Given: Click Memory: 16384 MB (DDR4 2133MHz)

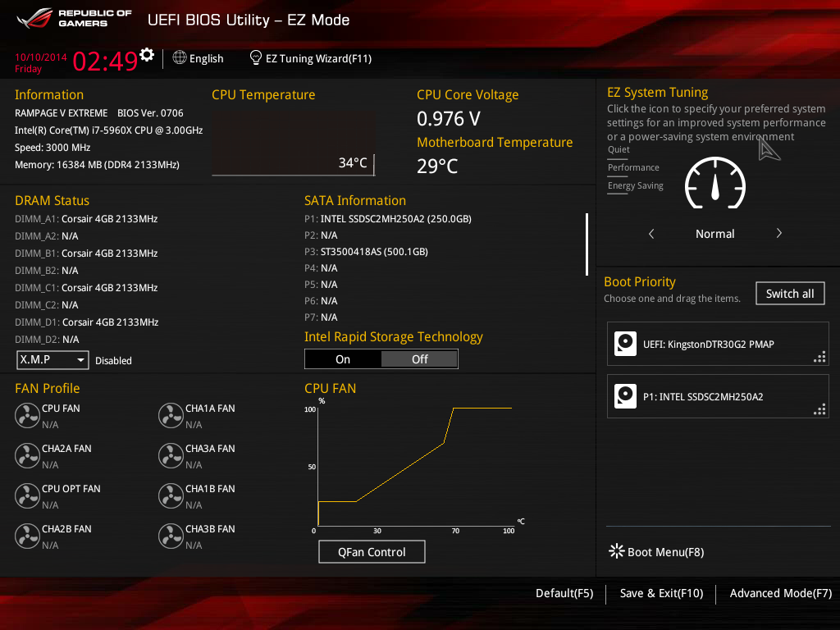Looking at the screenshot, I should 97,164.
